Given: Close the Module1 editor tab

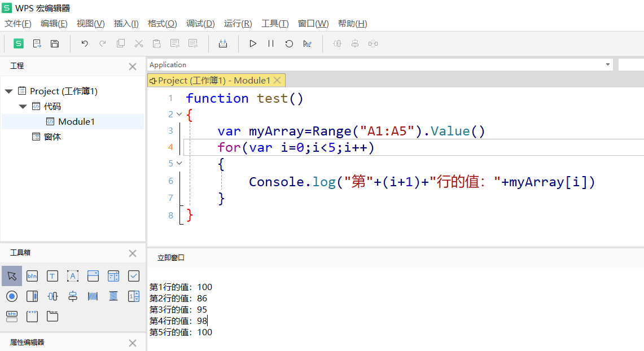Looking at the screenshot, I should (277, 80).
